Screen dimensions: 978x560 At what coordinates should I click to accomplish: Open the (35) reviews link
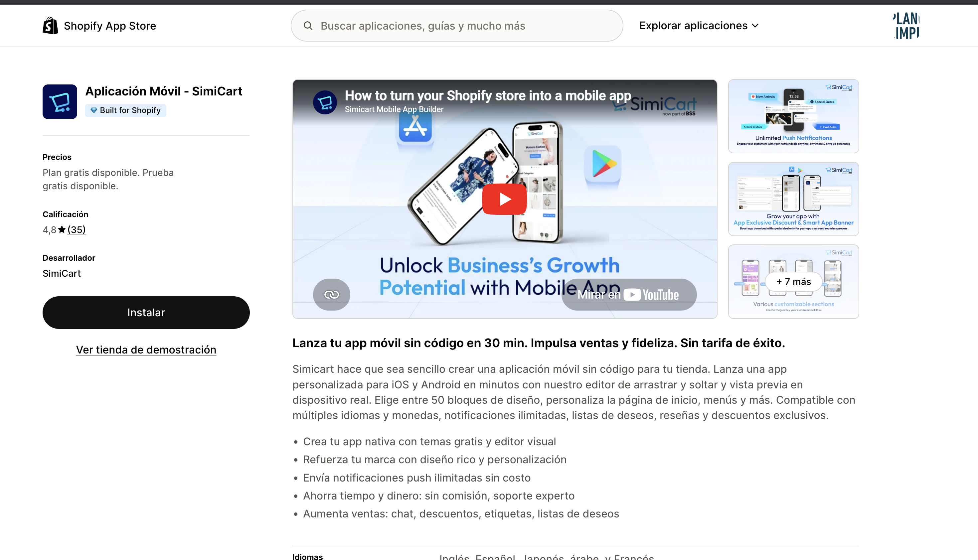[77, 230]
